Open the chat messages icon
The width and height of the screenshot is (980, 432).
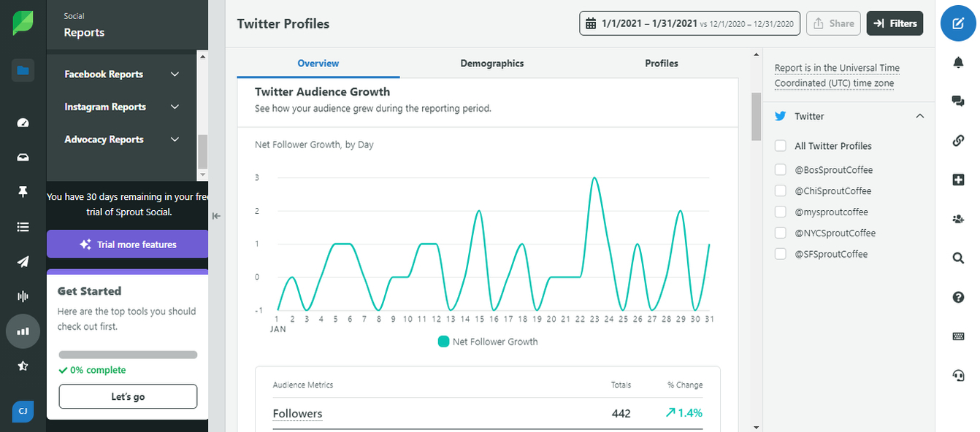(x=958, y=101)
